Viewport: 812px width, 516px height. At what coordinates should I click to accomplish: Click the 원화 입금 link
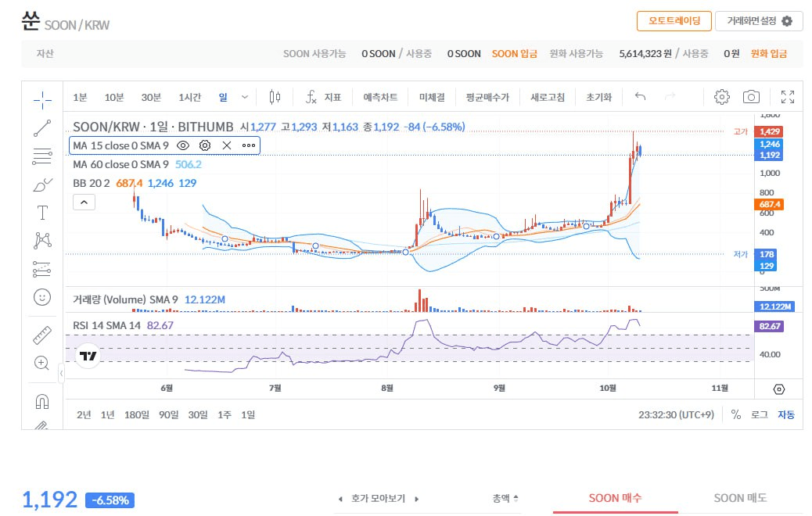pos(768,54)
